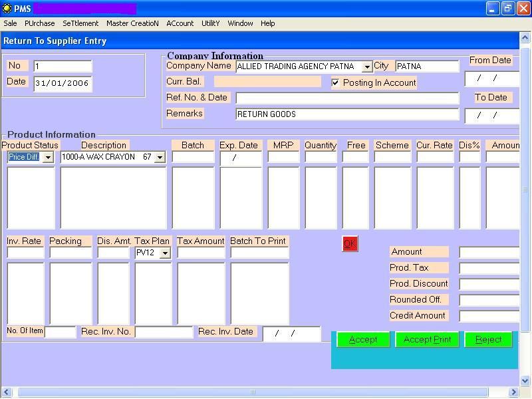Click the Reject button
The height and width of the screenshot is (399, 532).
(488, 339)
